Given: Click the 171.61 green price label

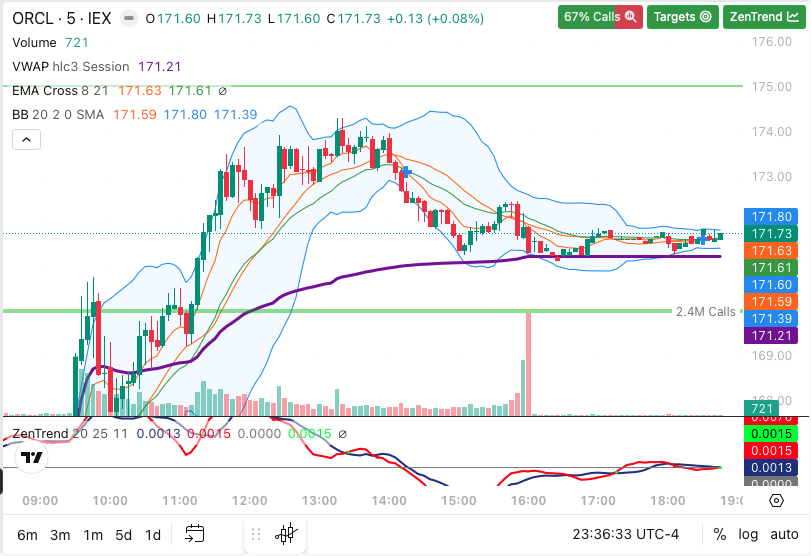Looking at the screenshot, I should coord(771,268).
